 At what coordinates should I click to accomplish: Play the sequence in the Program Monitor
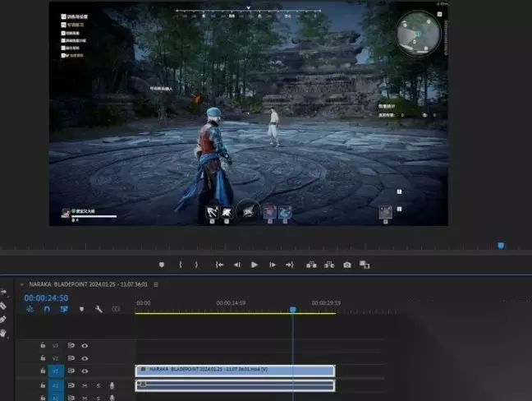click(255, 265)
